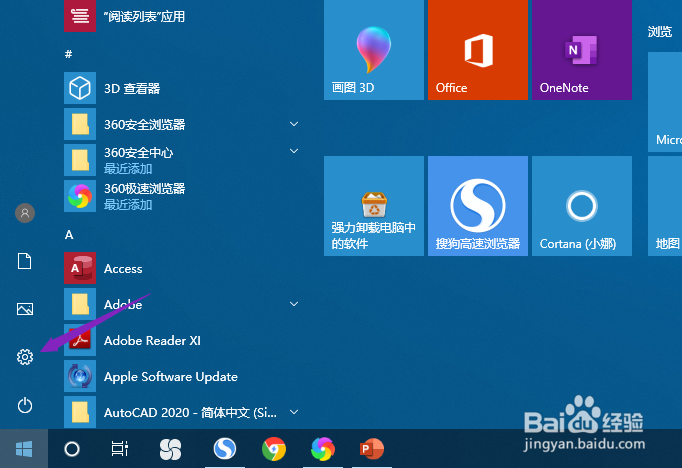Open the 搜狗高速浏览器 tile
Screen dimensions: 682x468
coord(478,206)
